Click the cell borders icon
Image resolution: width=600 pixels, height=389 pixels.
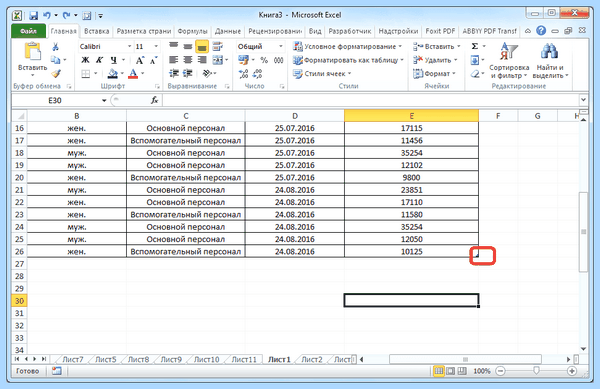(x=86, y=73)
